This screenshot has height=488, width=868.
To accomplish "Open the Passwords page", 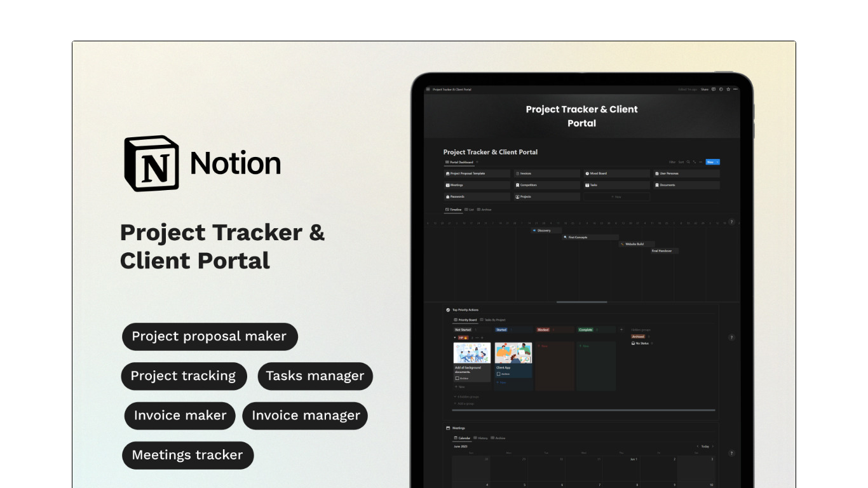I will [x=477, y=197].
